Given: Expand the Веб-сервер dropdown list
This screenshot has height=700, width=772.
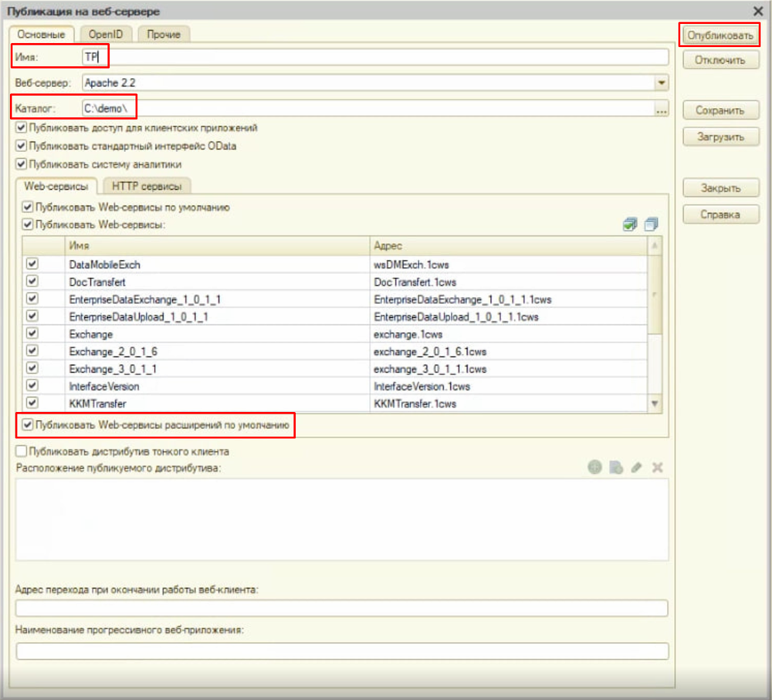Looking at the screenshot, I should coord(661,82).
